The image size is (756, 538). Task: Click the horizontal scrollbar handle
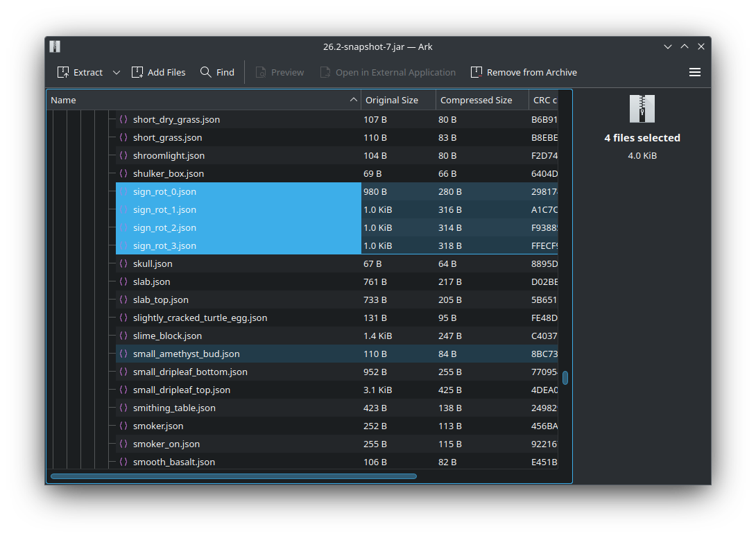tap(233, 476)
